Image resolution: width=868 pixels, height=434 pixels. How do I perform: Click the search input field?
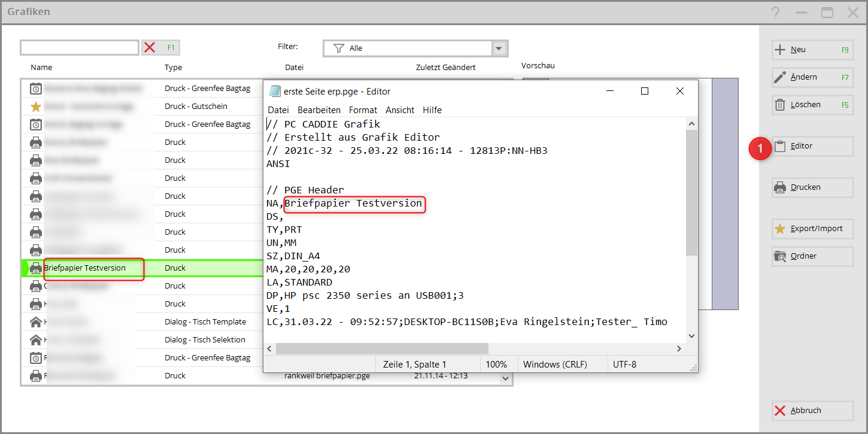(x=80, y=48)
